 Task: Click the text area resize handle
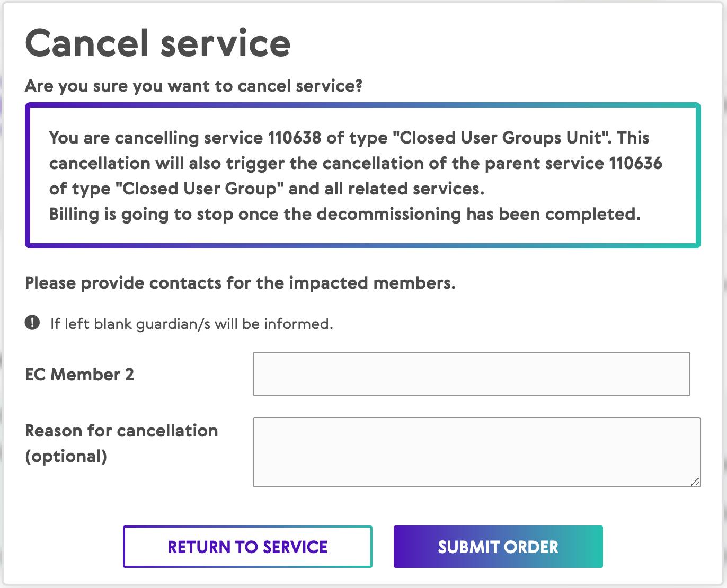[x=695, y=481]
